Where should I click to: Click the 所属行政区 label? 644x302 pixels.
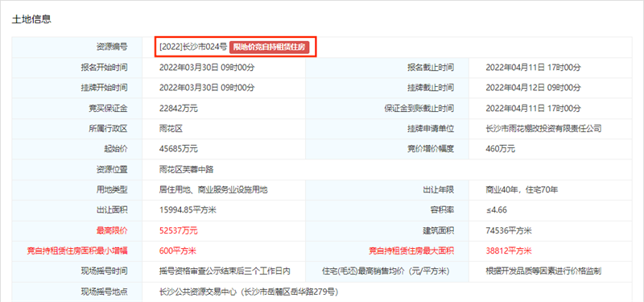pyautogui.click(x=108, y=129)
